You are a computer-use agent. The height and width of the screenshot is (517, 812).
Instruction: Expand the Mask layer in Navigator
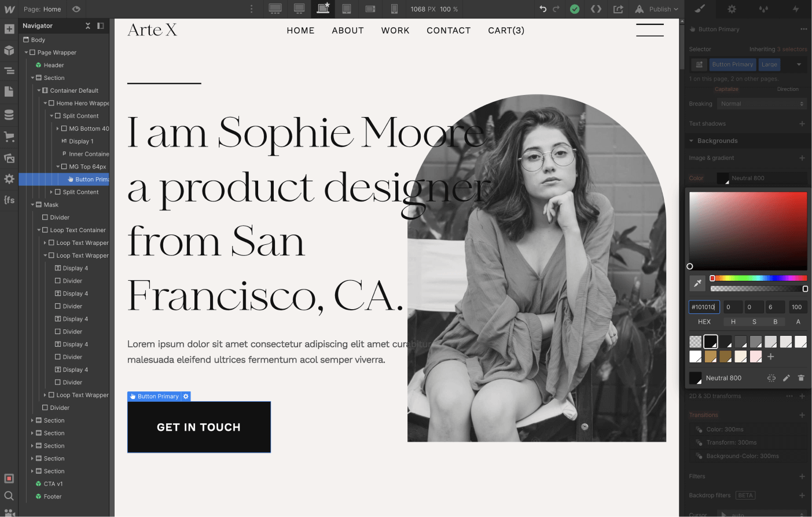pyautogui.click(x=33, y=204)
